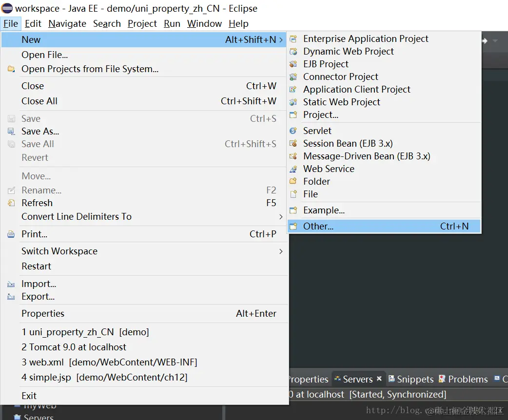Click the Enterprise Application Project icon
Image resolution: width=508 pixels, height=420 pixels.
(293, 39)
